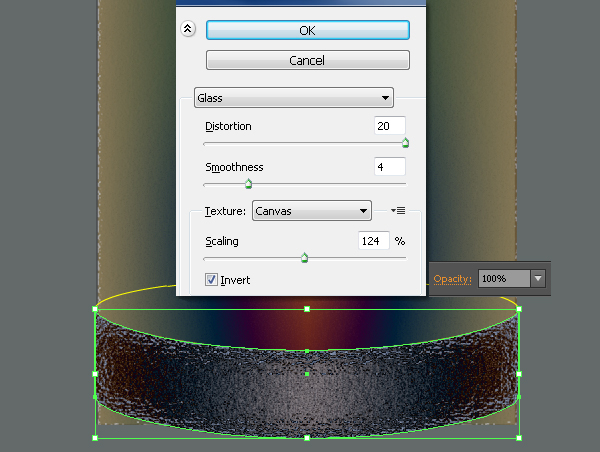Click the Distortion slider handle
The height and width of the screenshot is (452, 600).
405,143
